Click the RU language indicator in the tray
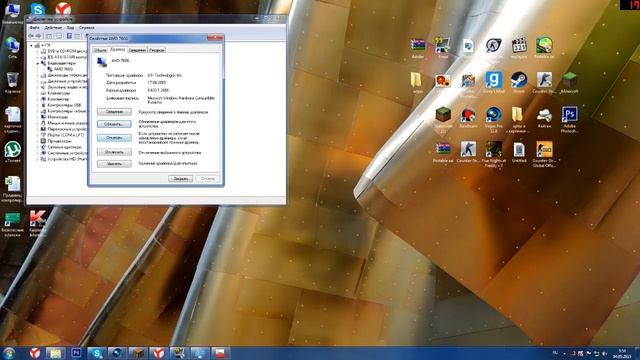Image resolution: width=640 pixels, height=360 pixels. [555, 353]
